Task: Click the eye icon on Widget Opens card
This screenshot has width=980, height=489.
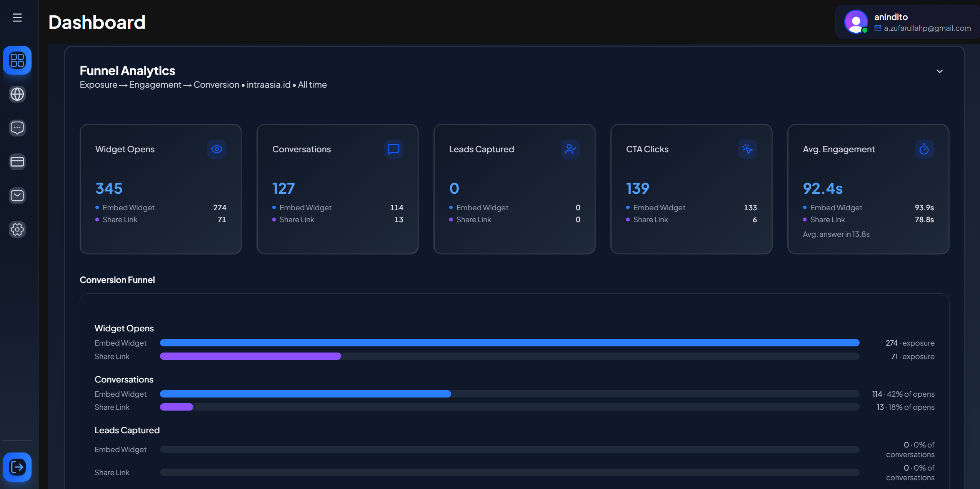Action: tap(217, 149)
